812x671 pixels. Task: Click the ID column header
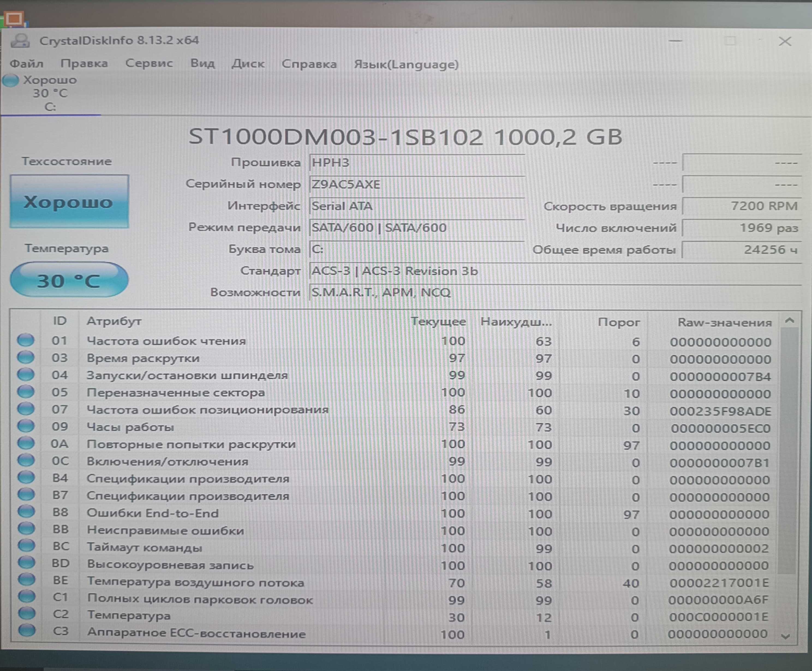pos(60,321)
